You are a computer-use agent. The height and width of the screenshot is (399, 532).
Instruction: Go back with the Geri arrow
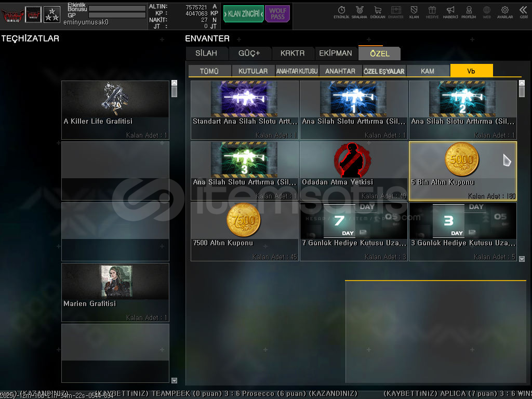(x=523, y=12)
